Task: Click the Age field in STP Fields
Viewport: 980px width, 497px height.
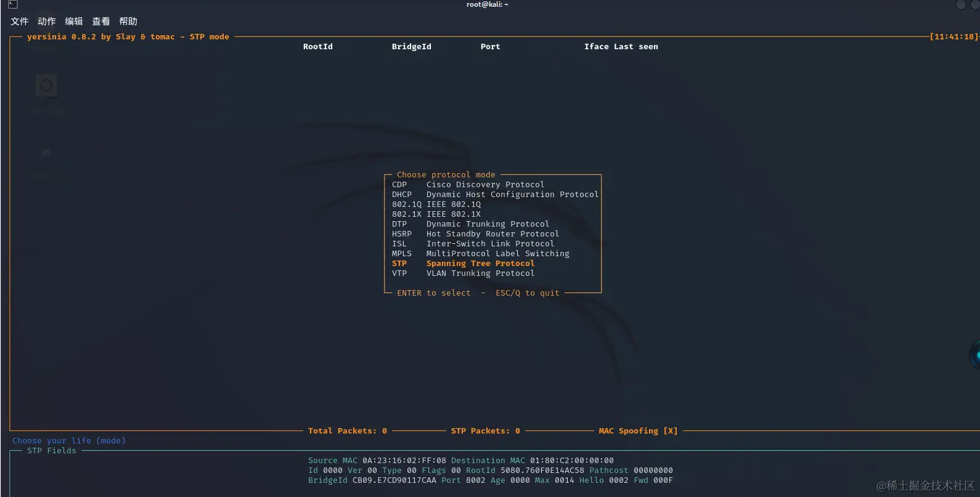Action: (510, 480)
